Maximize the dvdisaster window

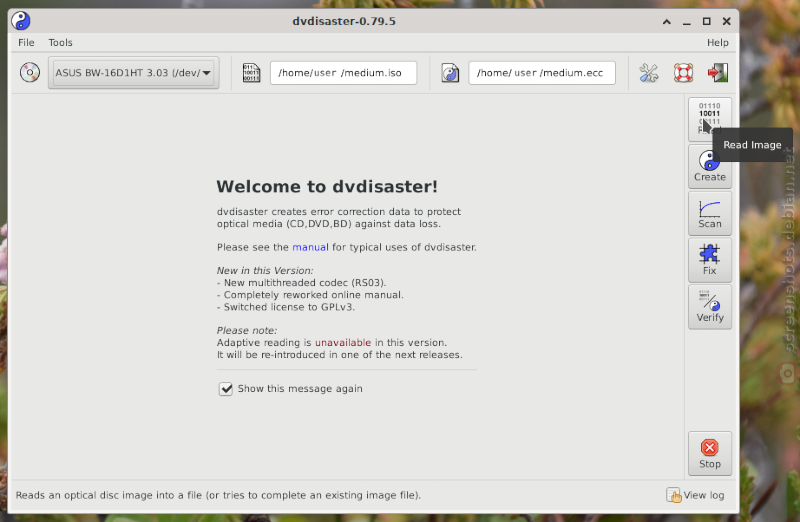click(x=707, y=21)
